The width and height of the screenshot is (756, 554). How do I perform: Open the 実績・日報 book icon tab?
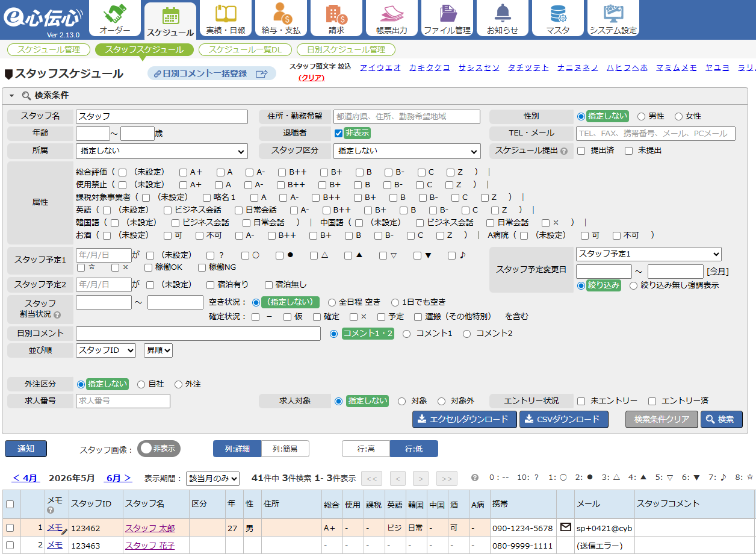point(226,19)
